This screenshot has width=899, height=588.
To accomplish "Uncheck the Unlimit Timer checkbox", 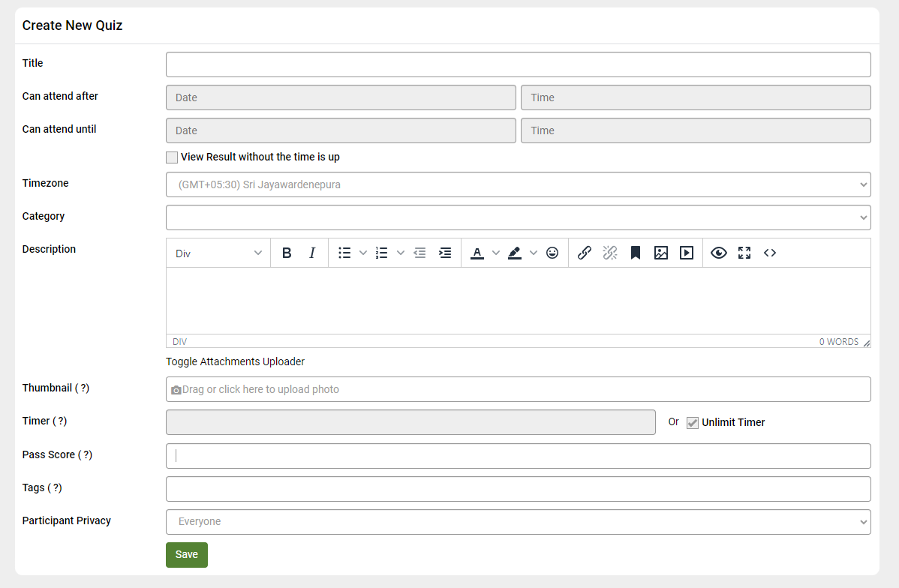I will (693, 423).
